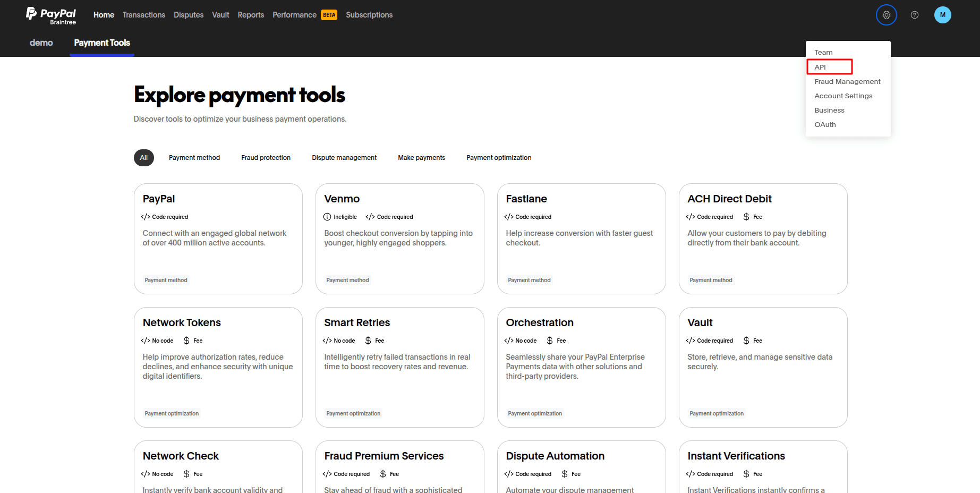Filter by Dispute management
This screenshot has height=493, width=980.
pyautogui.click(x=344, y=158)
